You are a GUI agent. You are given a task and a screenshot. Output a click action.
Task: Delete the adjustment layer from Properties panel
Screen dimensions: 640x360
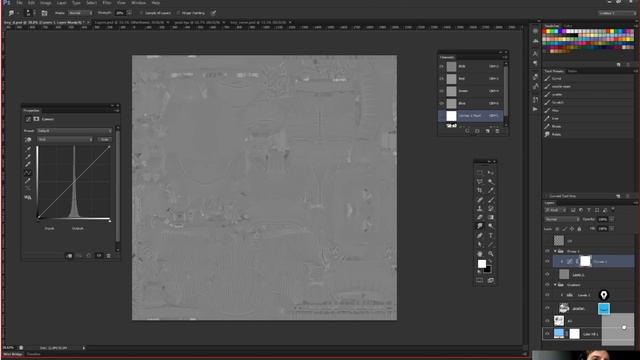coord(109,256)
